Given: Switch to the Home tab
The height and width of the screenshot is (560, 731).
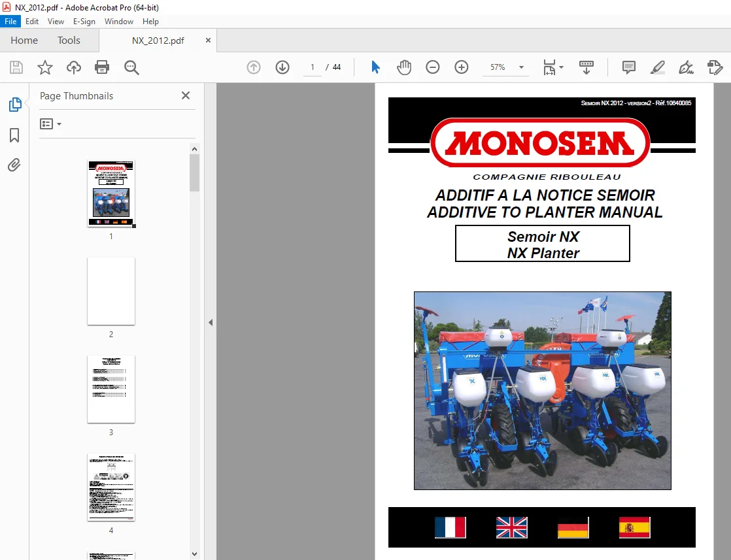Looking at the screenshot, I should pos(24,41).
